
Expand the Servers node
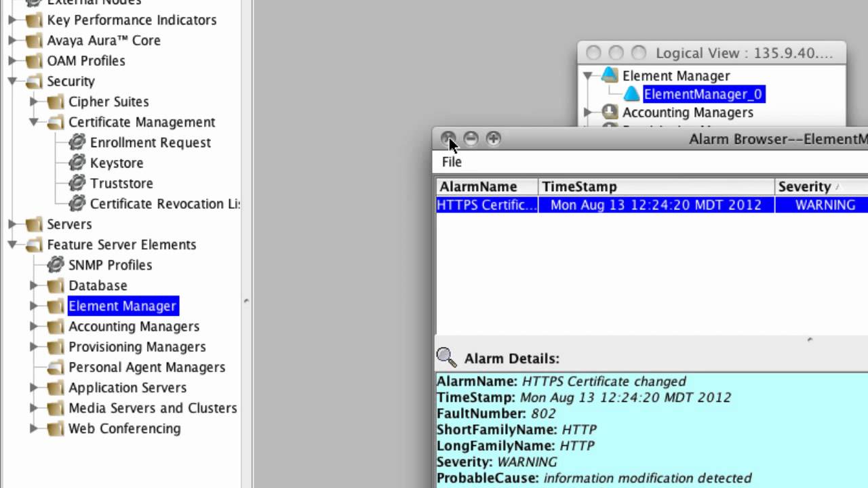coord(12,224)
